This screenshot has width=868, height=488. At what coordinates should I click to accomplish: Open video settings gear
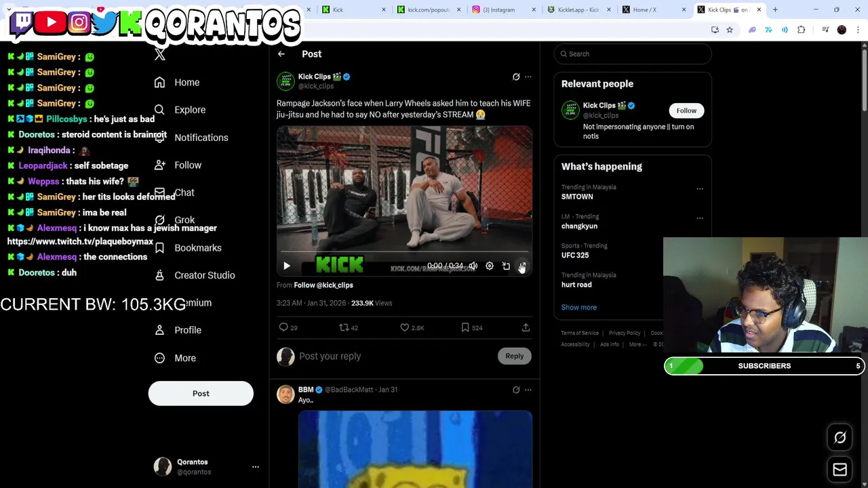tap(490, 266)
